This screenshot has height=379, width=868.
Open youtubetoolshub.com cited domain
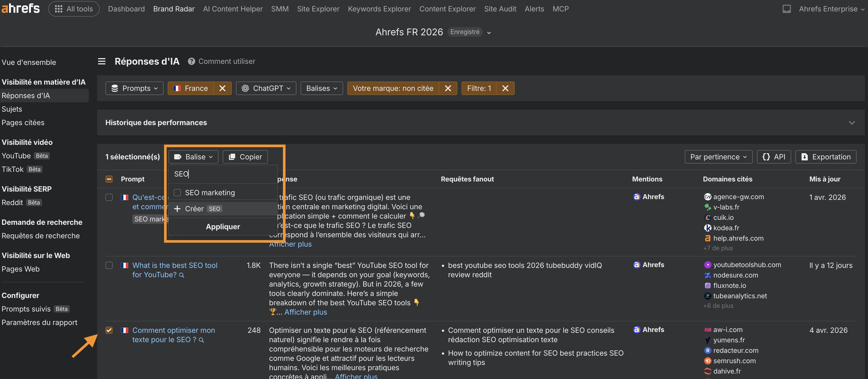pyautogui.click(x=747, y=265)
